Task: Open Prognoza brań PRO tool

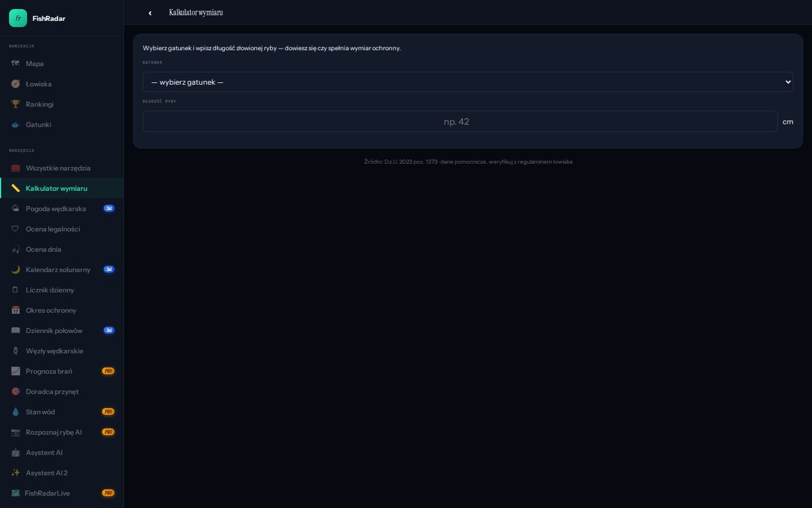Action: coord(49,371)
